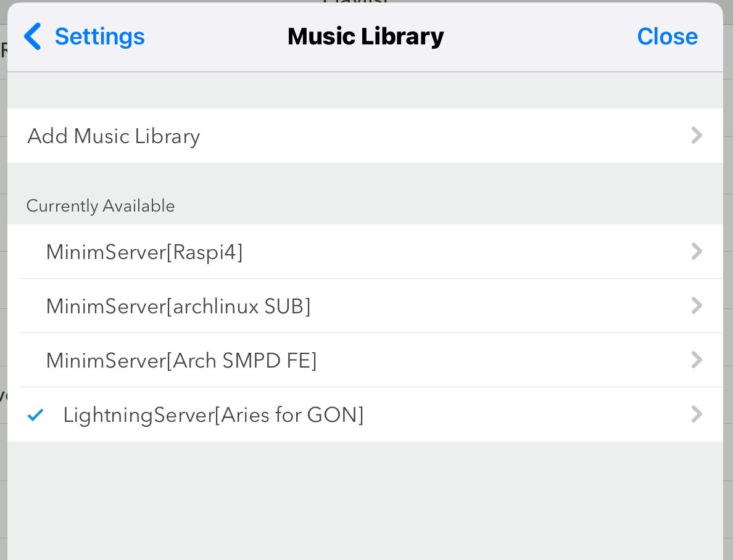Open the Add Music Library row

[114, 136]
